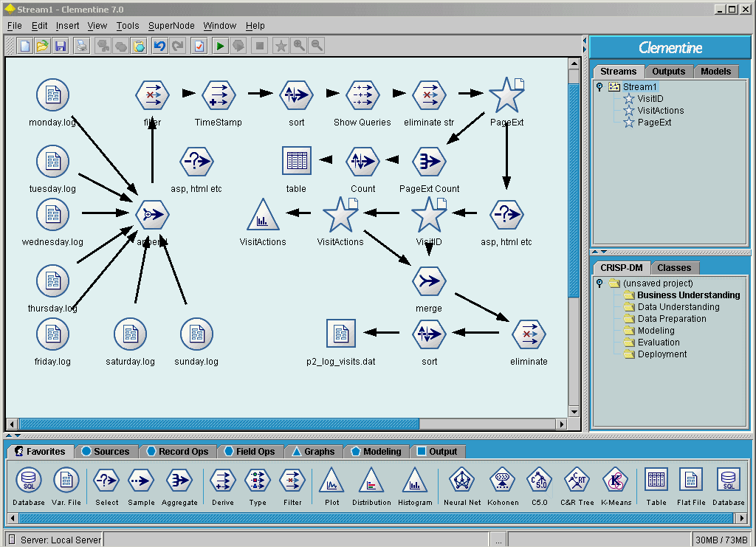
Task: Click the merge node on canvas
Action: tap(429, 281)
